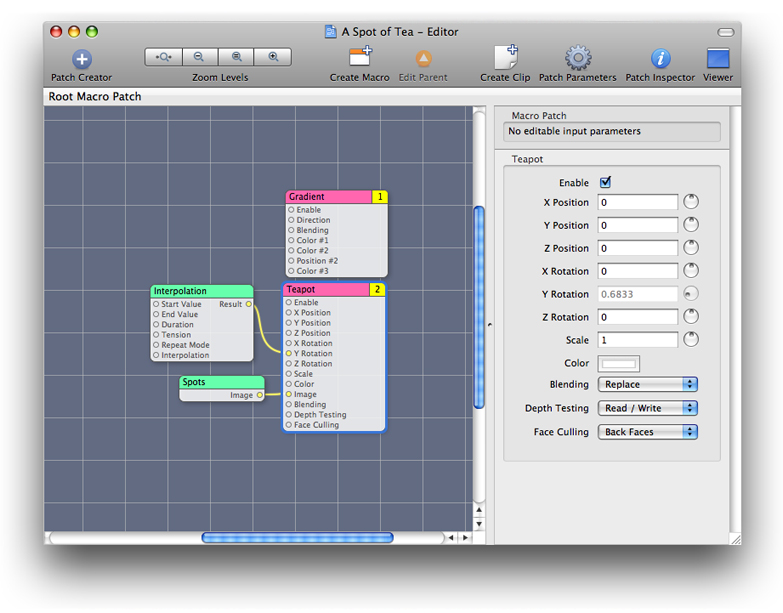Open the Blending dropdown

click(x=647, y=384)
